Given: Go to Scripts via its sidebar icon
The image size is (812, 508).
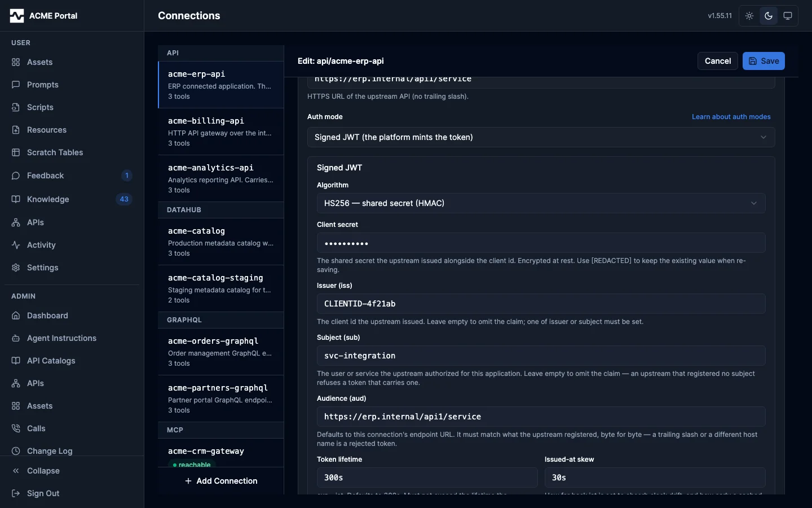Looking at the screenshot, I should point(16,107).
